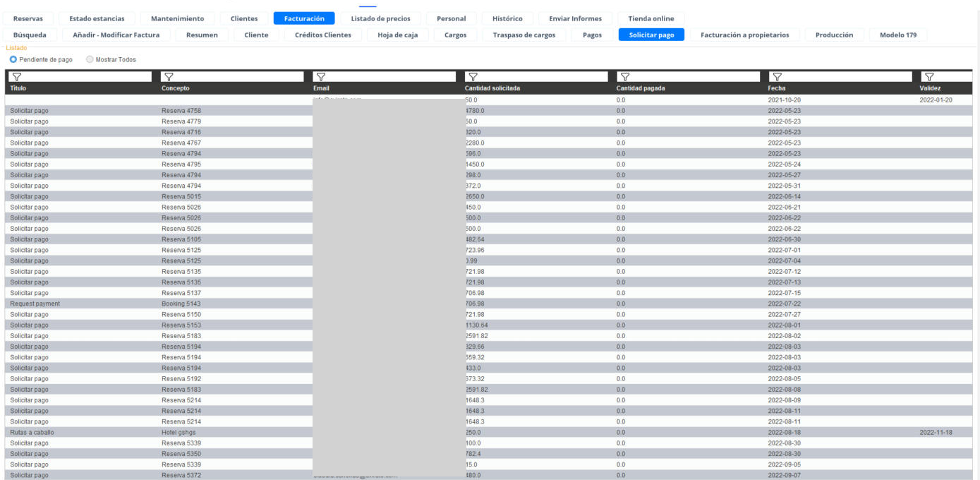Open the Búsqueda sub-tab
The width and height of the screenshot is (980, 480).
click(x=30, y=35)
